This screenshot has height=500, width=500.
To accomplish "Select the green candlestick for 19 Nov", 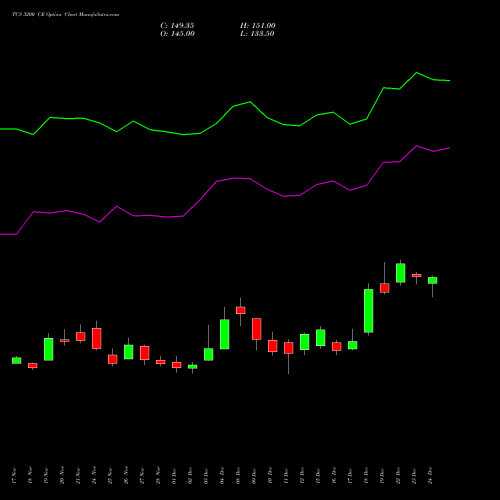I will pyautogui.click(x=49, y=349).
